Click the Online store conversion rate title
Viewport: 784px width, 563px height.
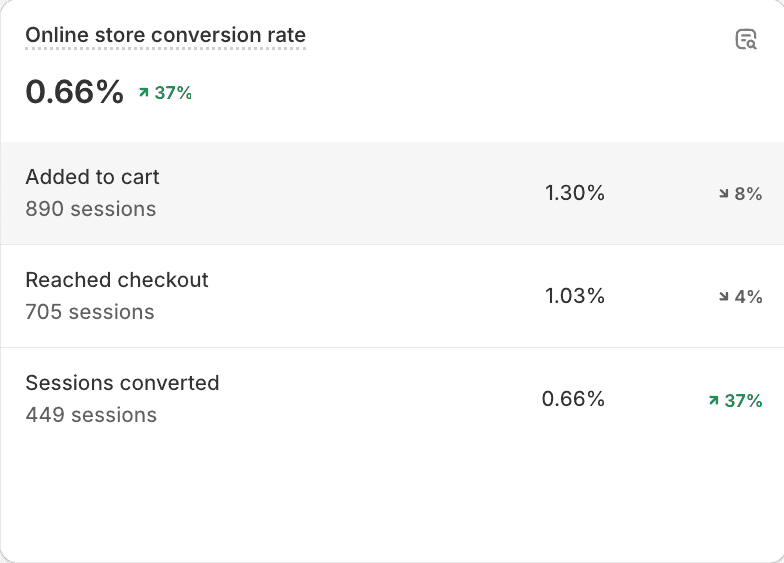tap(166, 35)
